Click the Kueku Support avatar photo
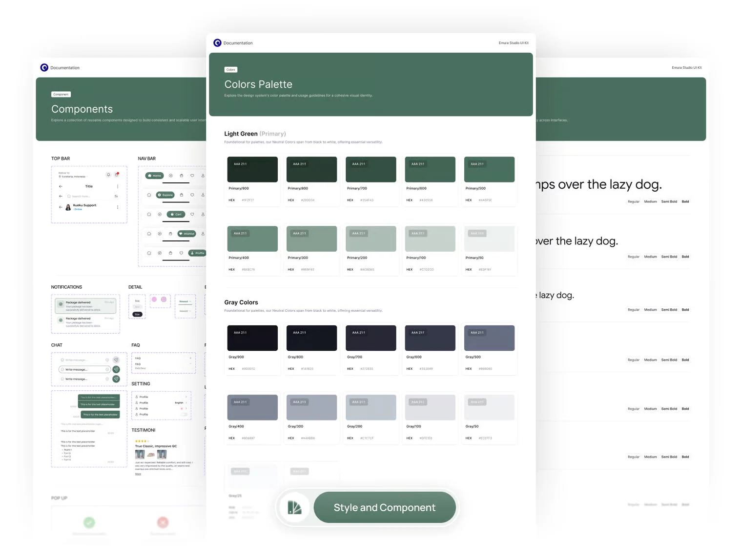The image size is (742, 560). (x=68, y=207)
